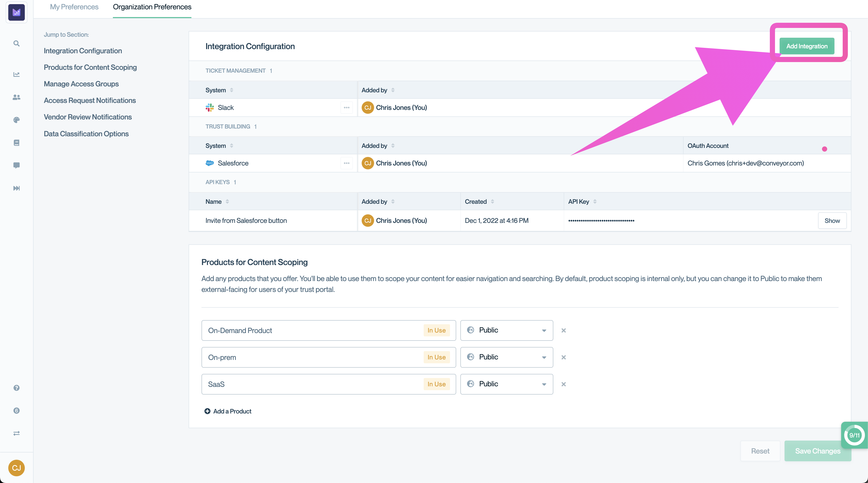Screen dimensions: 868x483
Task: Click the swap arrows sidebar icon
Action: click(16, 433)
